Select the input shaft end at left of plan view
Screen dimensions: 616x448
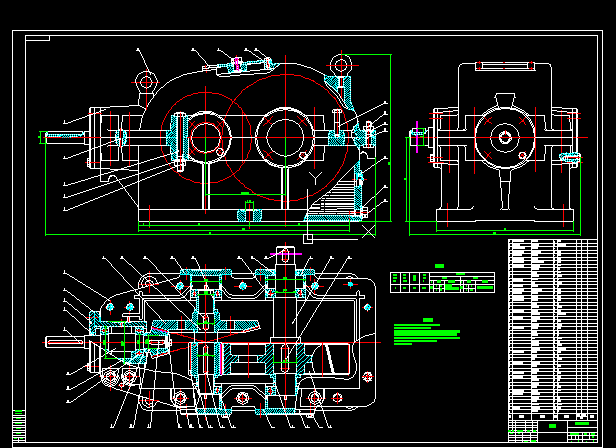pyautogui.click(x=65, y=342)
